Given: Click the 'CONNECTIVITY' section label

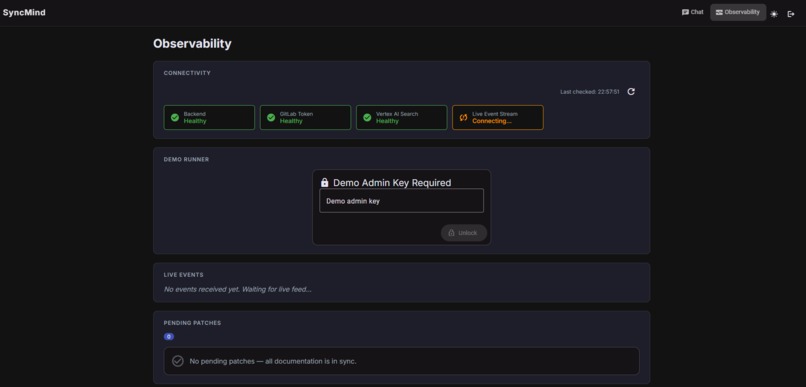Looking at the screenshot, I should [187, 73].
